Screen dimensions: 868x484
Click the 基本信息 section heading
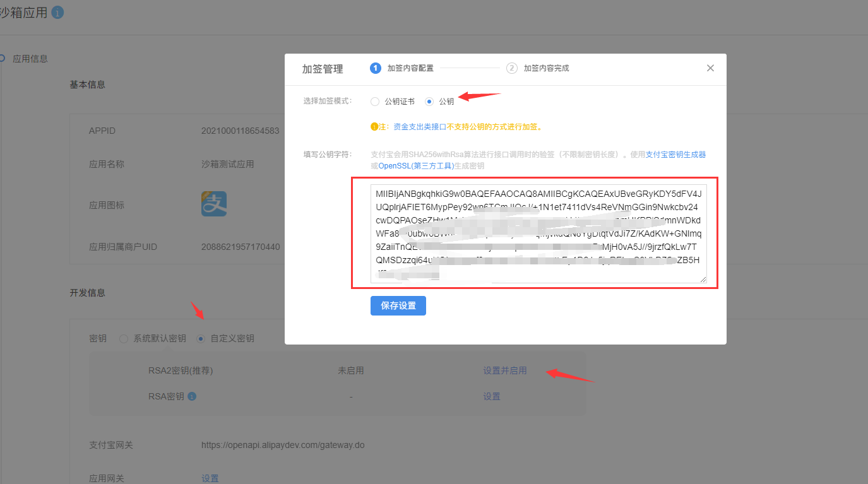click(87, 85)
